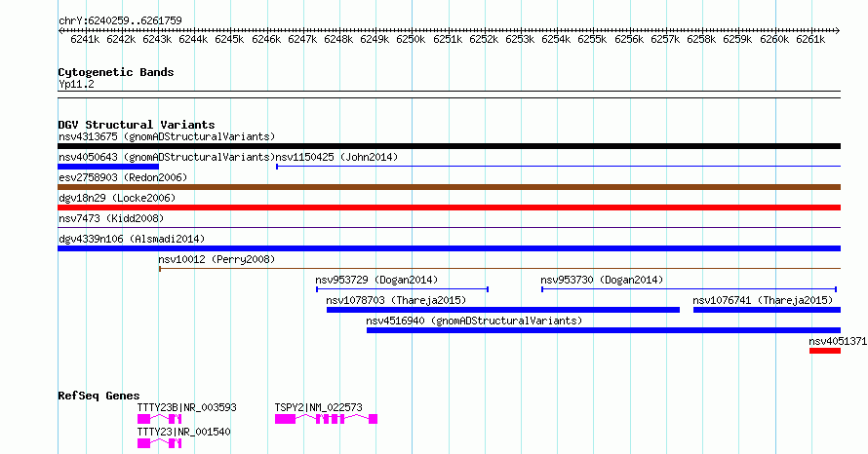Click the 6255k ruler tick label
Viewport: 868px width, 454px height.
pos(592,39)
